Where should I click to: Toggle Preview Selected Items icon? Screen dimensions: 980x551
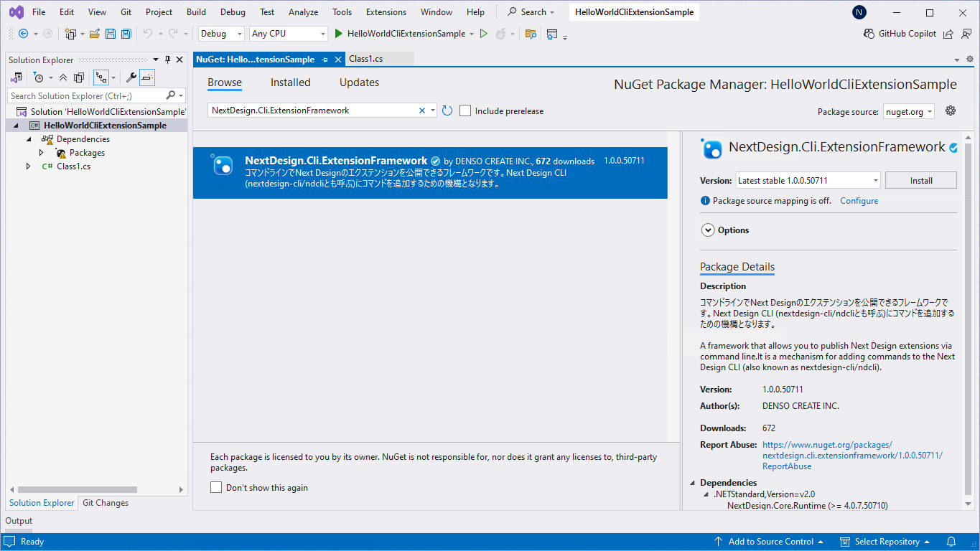[146, 77]
